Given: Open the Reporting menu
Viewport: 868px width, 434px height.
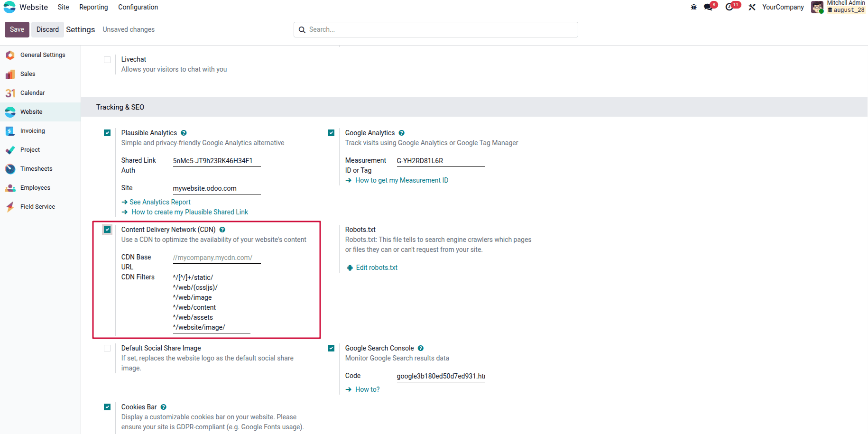Looking at the screenshot, I should (x=93, y=7).
